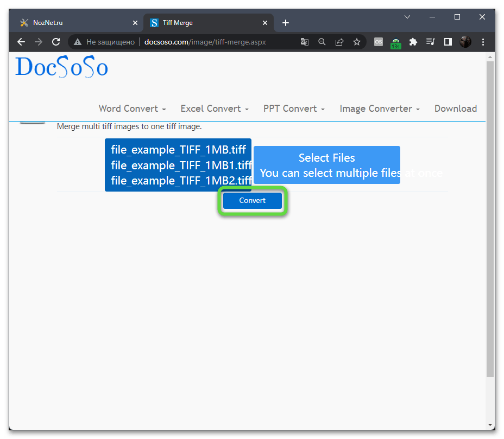Image resolution: width=504 pixels, height=439 pixels.
Task: Click the docsoso.com address bar URL
Action: pos(205,42)
